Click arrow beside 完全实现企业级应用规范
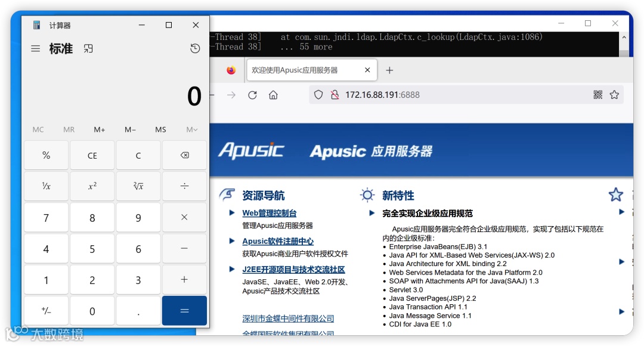This screenshot has width=644, height=346. 371,213
